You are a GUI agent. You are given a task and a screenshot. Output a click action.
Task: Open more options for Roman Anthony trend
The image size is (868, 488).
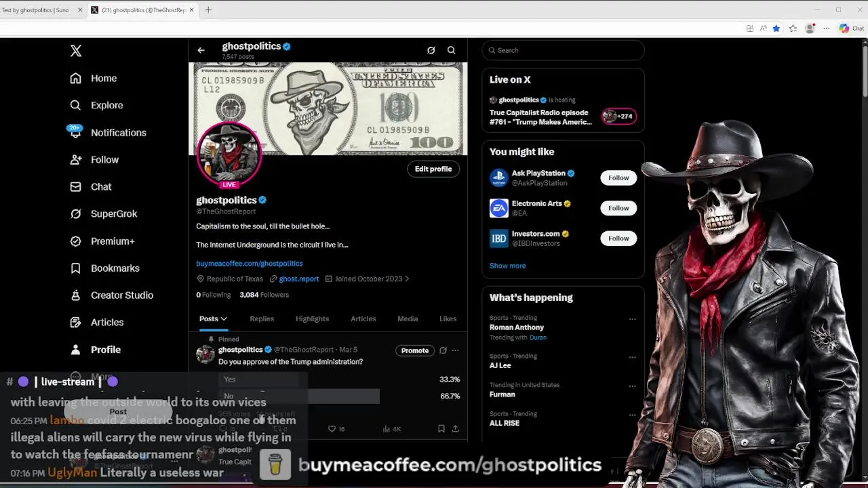(x=632, y=319)
